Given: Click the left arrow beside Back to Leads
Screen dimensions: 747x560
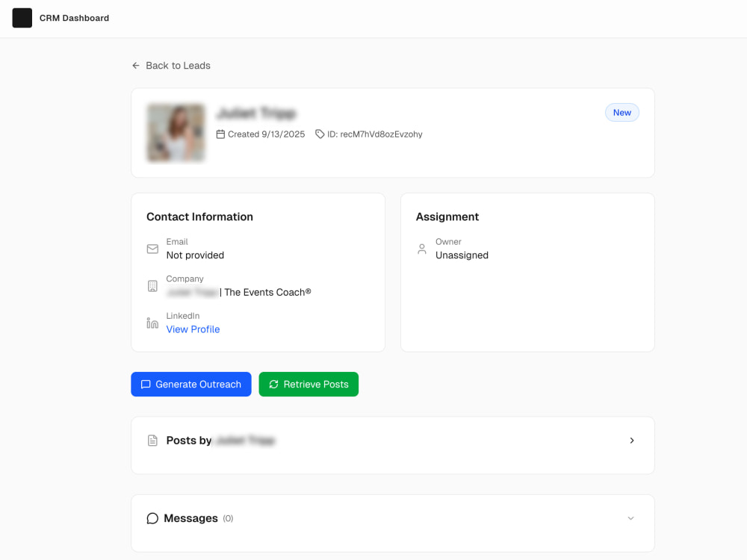Looking at the screenshot, I should 136,65.
